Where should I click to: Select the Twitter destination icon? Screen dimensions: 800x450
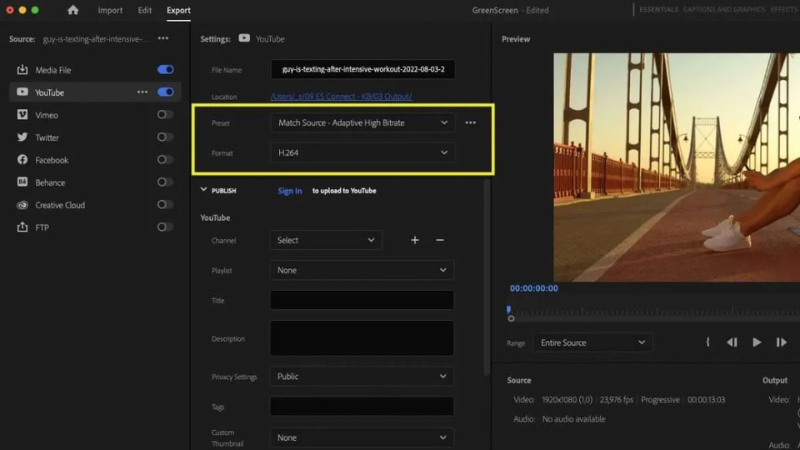pyautogui.click(x=22, y=138)
